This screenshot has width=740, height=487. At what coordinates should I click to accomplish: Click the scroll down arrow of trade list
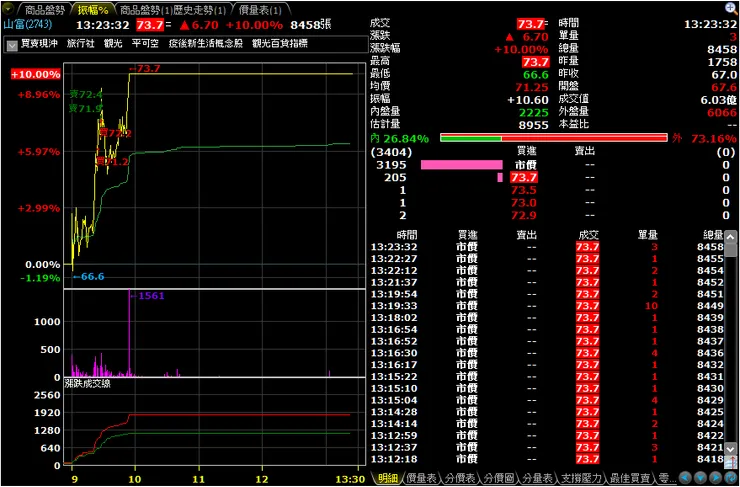coord(730,448)
